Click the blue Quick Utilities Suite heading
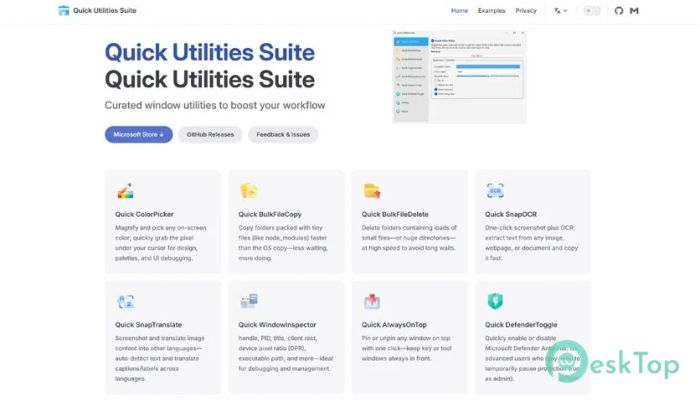Screen dimensions: 700x400 click(210, 52)
